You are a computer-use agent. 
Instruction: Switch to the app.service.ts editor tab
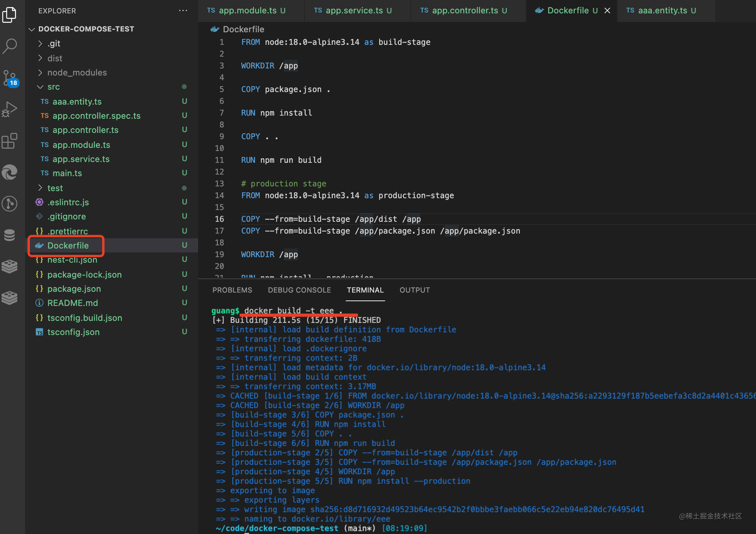354,11
